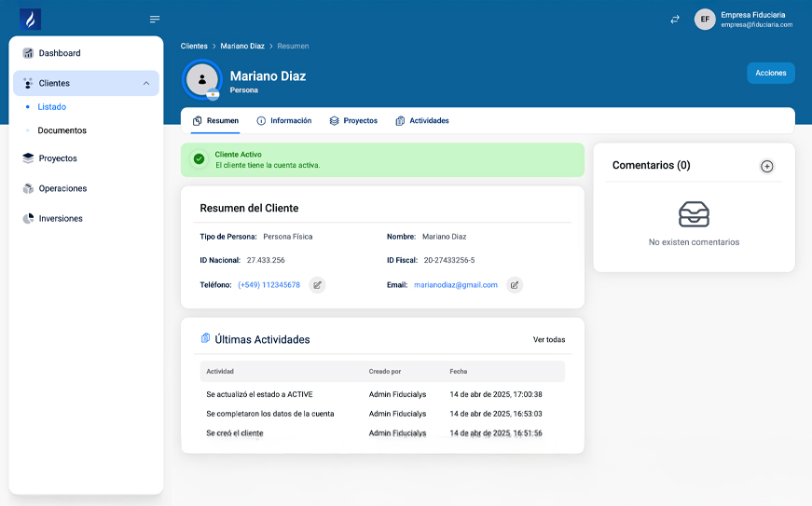Toggle the sidebar hamburger menu icon
The height and width of the screenshot is (506, 812).
pyautogui.click(x=155, y=20)
